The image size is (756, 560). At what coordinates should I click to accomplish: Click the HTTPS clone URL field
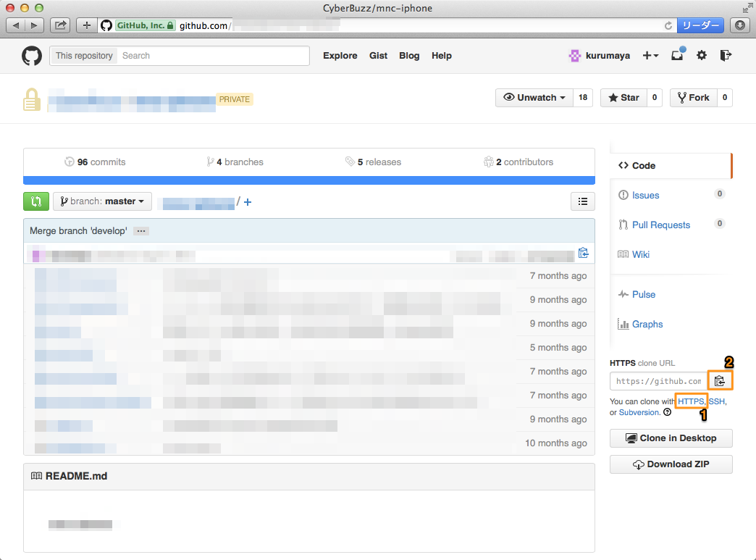pos(659,381)
